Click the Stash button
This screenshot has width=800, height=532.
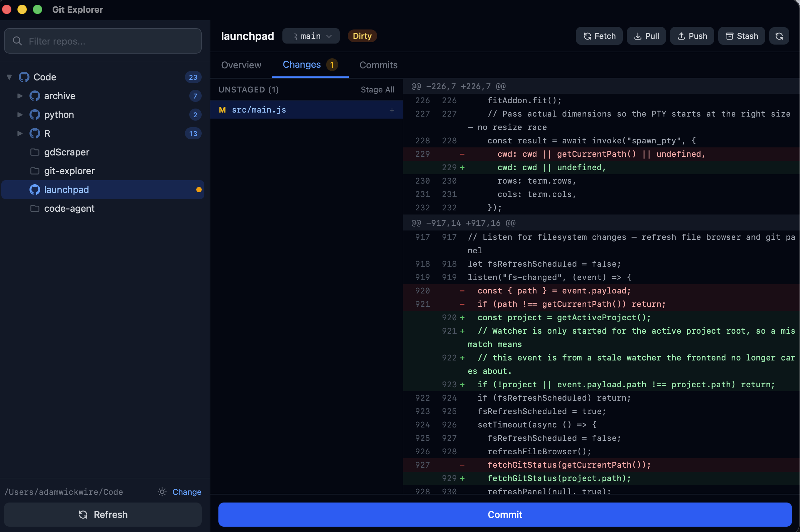point(741,36)
